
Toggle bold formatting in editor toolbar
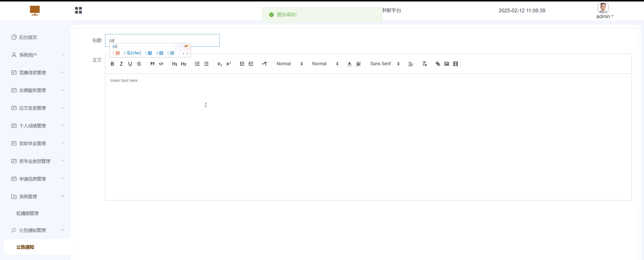[112, 64]
